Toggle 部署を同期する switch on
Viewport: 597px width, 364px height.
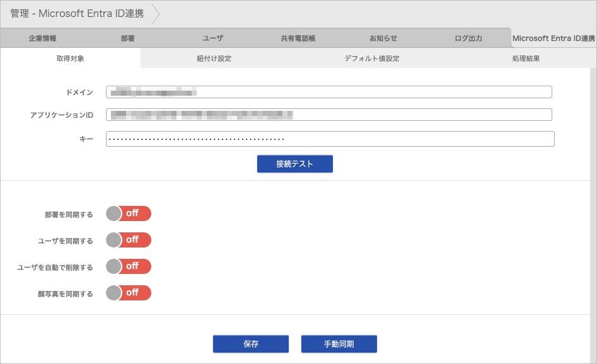point(129,213)
